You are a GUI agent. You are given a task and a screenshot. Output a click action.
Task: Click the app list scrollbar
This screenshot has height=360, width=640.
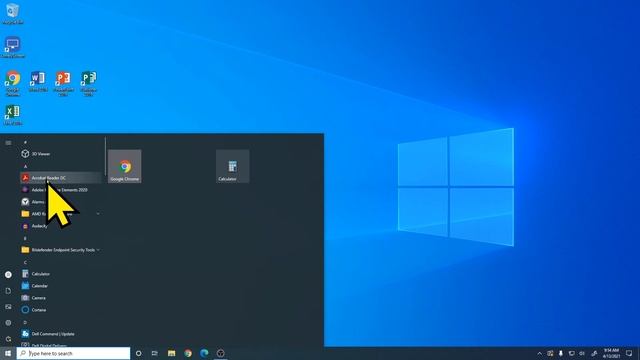(105, 156)
